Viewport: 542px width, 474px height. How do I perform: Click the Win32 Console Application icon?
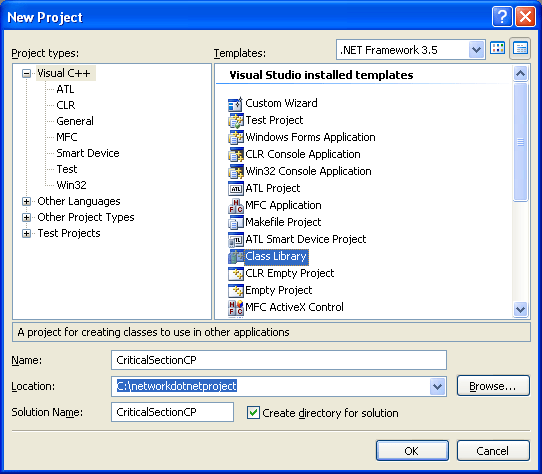pos(236,171)
